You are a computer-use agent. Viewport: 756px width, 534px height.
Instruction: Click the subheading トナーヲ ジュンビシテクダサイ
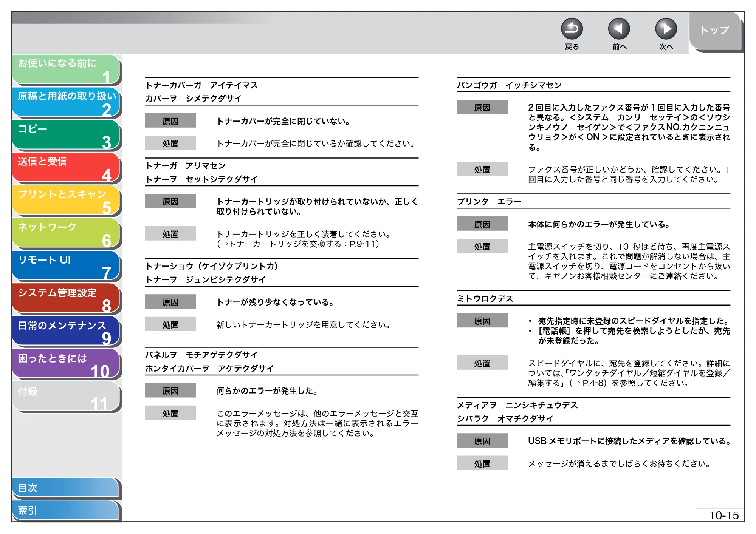pos(206,280)
